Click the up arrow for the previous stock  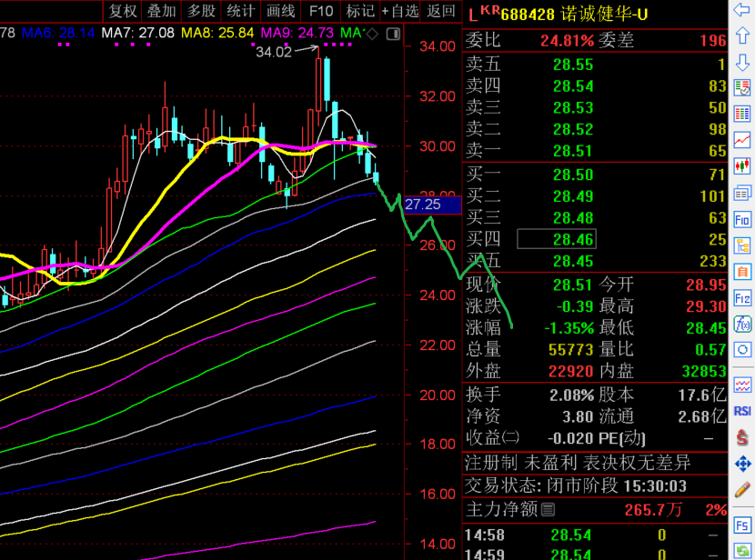point(742,35)
